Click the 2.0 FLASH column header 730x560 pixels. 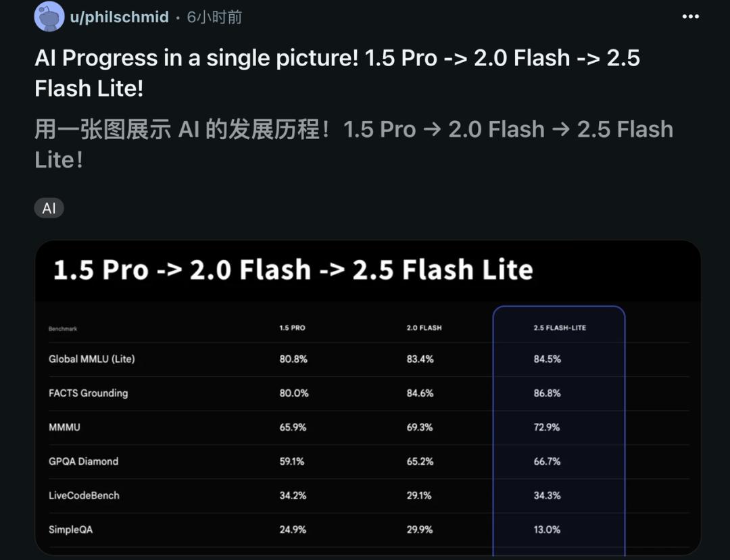(424, 328)
